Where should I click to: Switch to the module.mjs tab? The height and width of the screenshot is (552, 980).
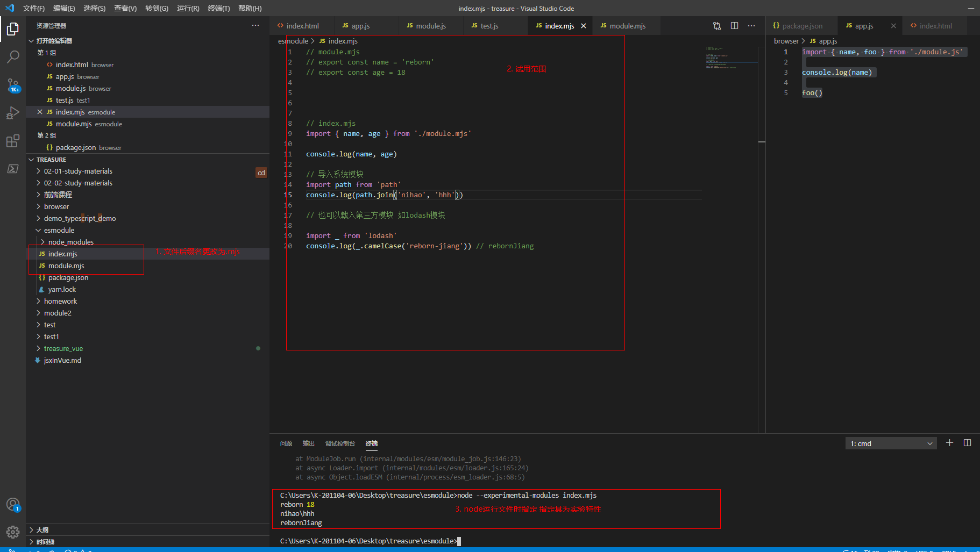tap(626, 25)
